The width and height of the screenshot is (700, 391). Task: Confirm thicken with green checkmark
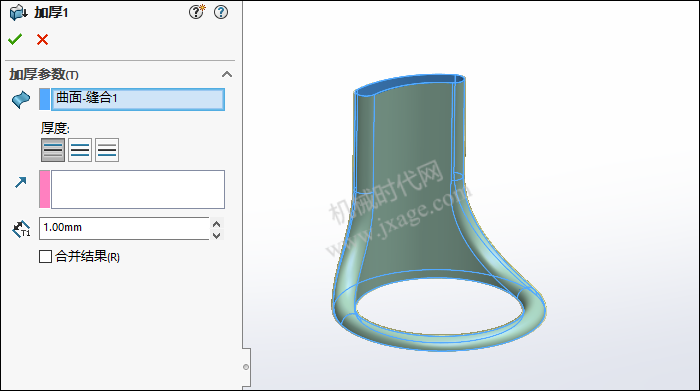[15, 40]
